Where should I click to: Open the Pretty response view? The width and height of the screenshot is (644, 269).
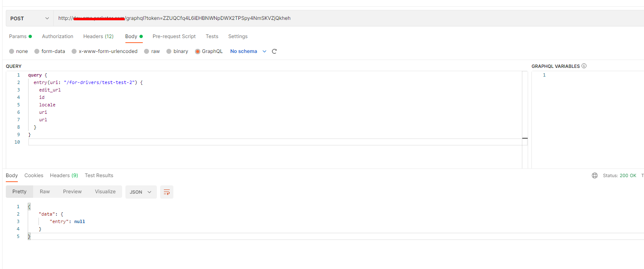(x=19, y=191)
